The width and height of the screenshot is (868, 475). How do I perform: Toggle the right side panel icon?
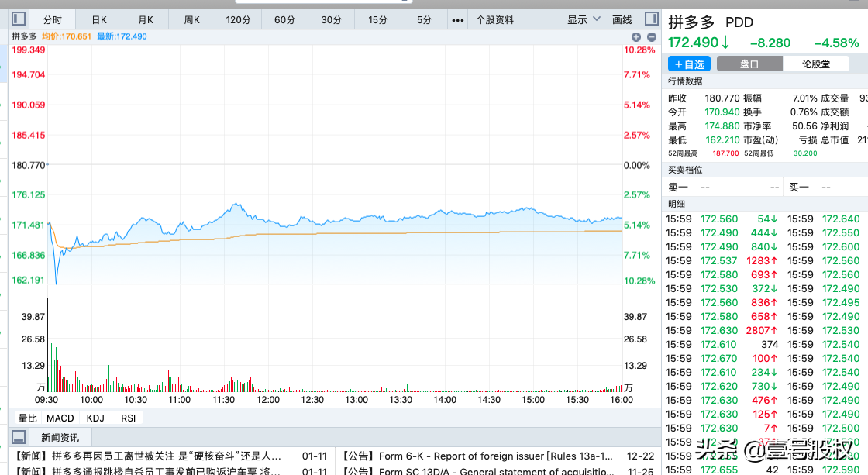click(652, 19)
